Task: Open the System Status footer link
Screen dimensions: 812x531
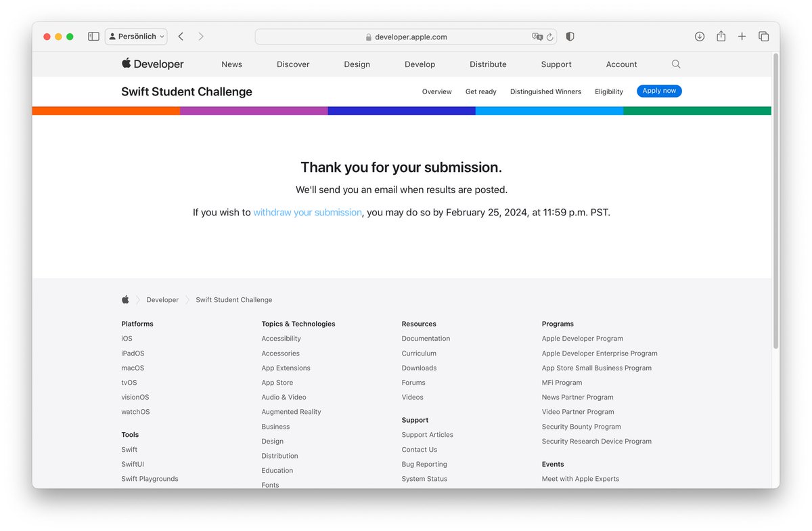Action: pyautogui.click(x=424, y=479)
